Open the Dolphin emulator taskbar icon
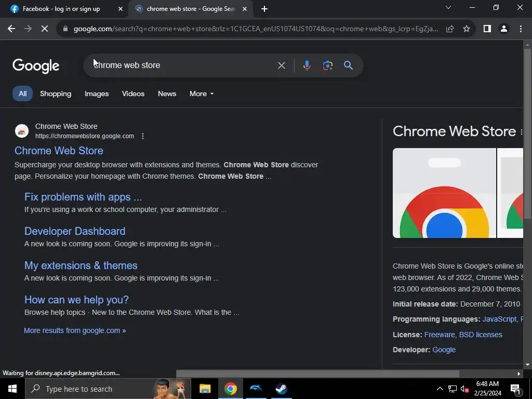 click(256, 389)
